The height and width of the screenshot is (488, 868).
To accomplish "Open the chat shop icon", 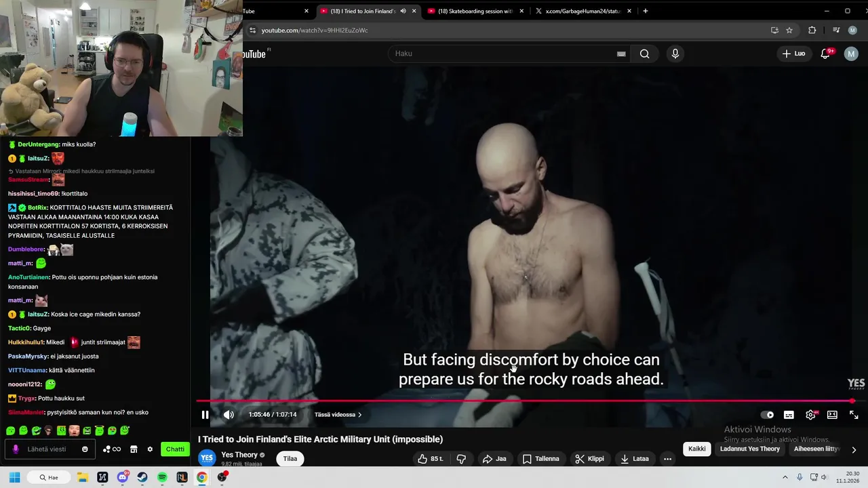I will coord(134,449).
